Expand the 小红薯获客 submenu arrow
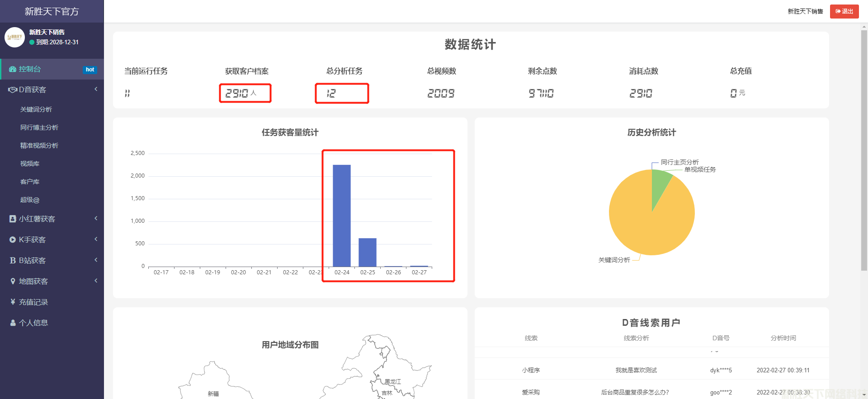This screenshot has height=399, width=868. [96, 219]
